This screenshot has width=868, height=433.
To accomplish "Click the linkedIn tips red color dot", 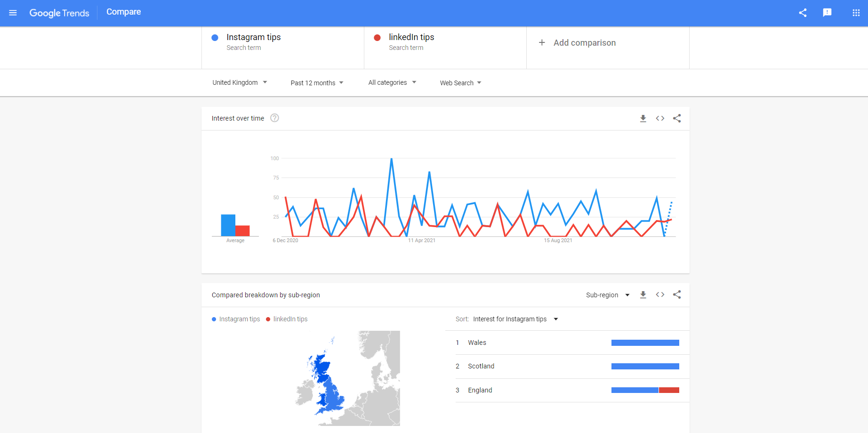I will [377, 38].
